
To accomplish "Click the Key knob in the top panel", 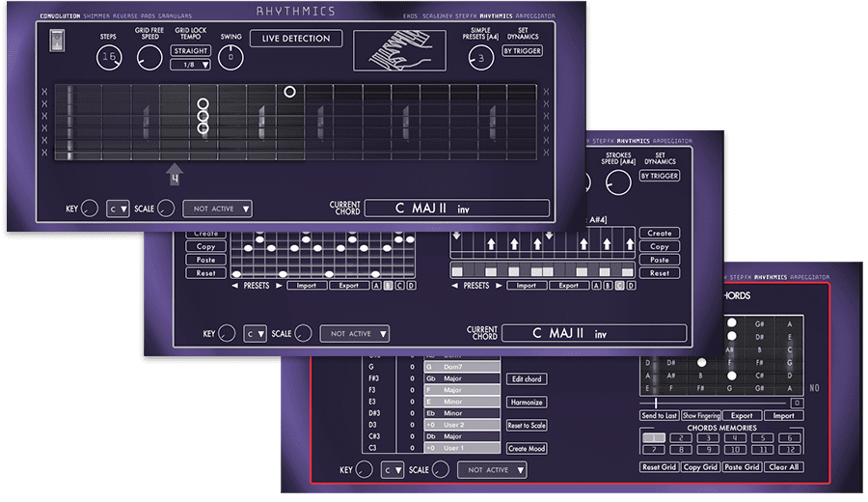I will click(91, 209).
